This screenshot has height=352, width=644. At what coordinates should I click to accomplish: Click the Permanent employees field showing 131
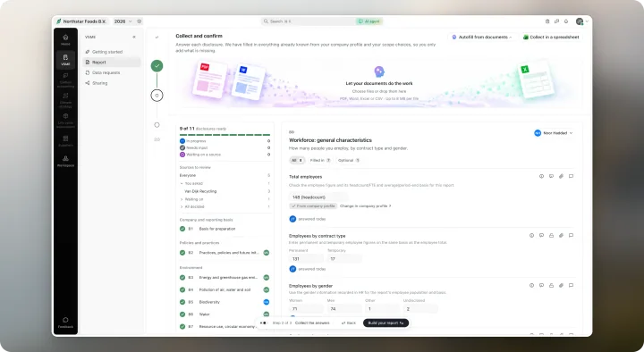[306, 259]
